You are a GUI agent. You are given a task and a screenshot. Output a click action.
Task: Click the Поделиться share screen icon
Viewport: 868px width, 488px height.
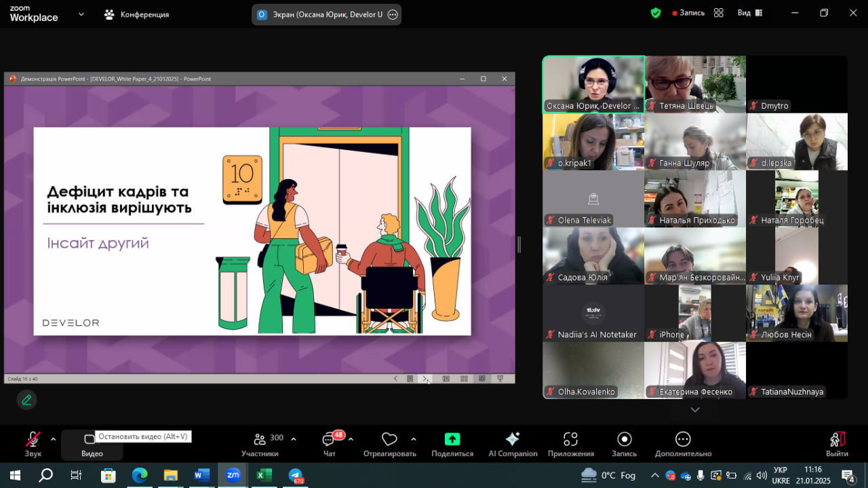click(452, 445)
